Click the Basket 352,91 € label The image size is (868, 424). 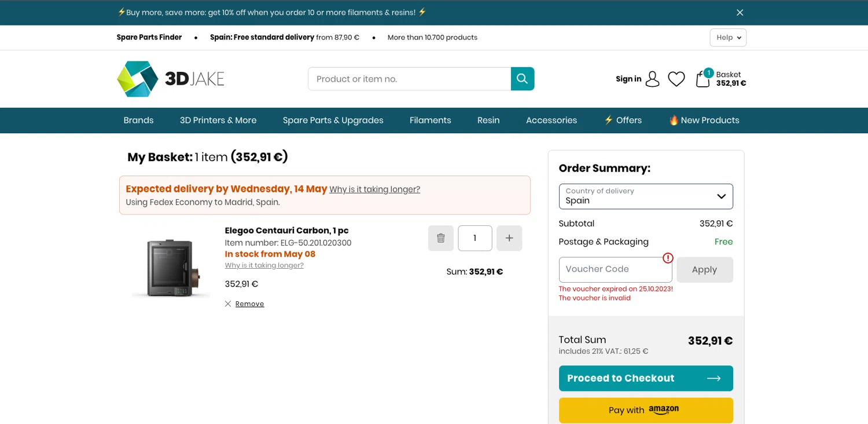coord(731,79)
